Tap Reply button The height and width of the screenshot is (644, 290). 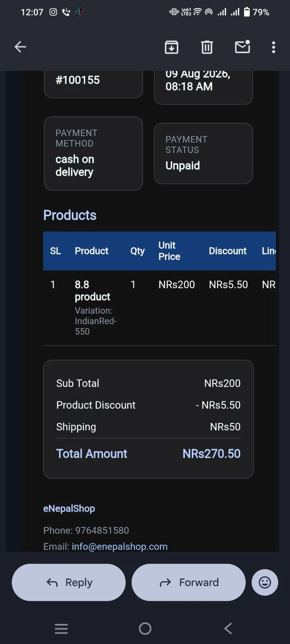point(68,582)
